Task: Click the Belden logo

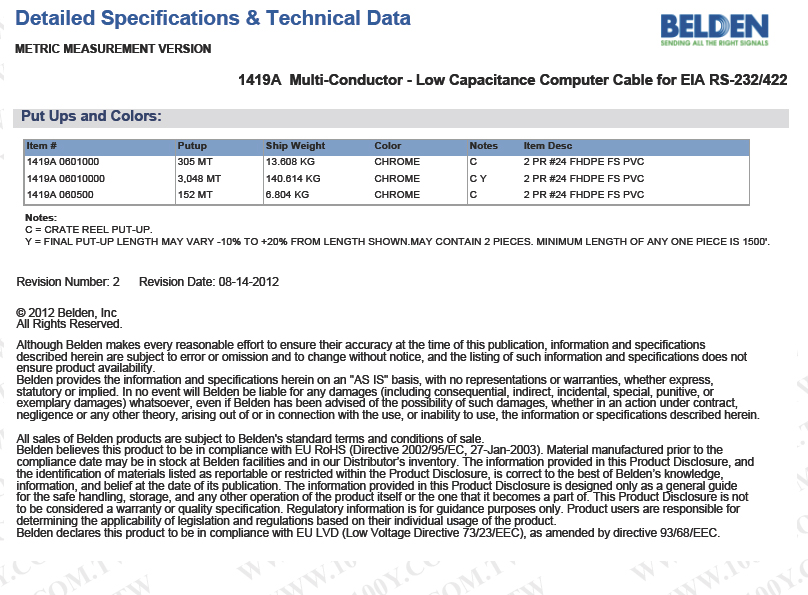Action: 714,30
